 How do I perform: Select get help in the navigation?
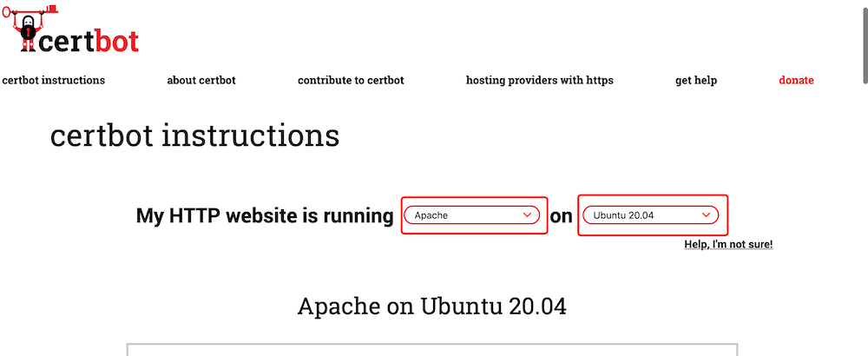point(696,80)
